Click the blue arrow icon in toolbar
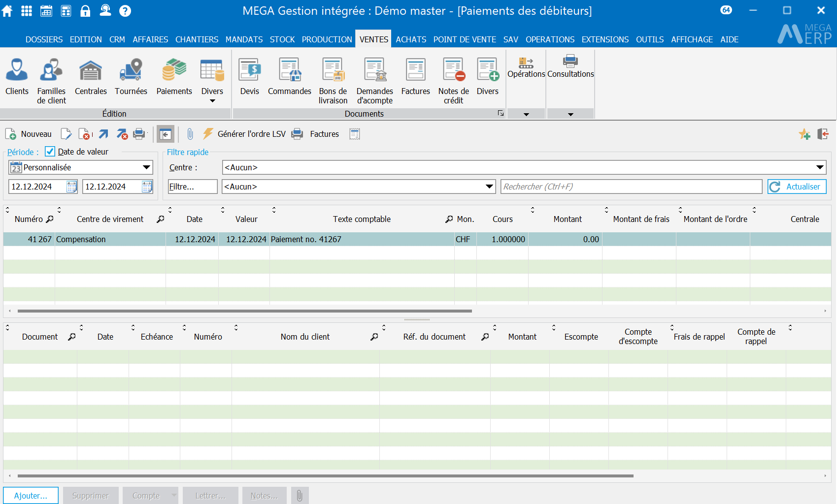 click(x=103, y=134)
